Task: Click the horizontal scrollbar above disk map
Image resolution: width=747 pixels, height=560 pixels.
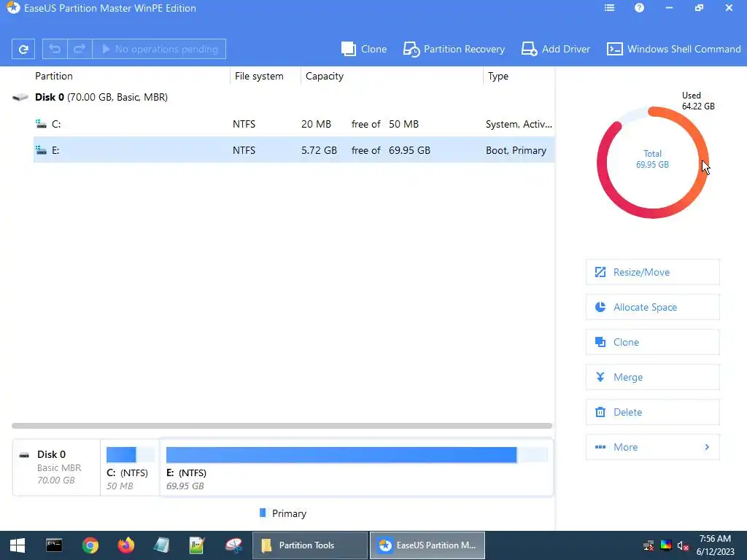Action: (x=282, y=426)
